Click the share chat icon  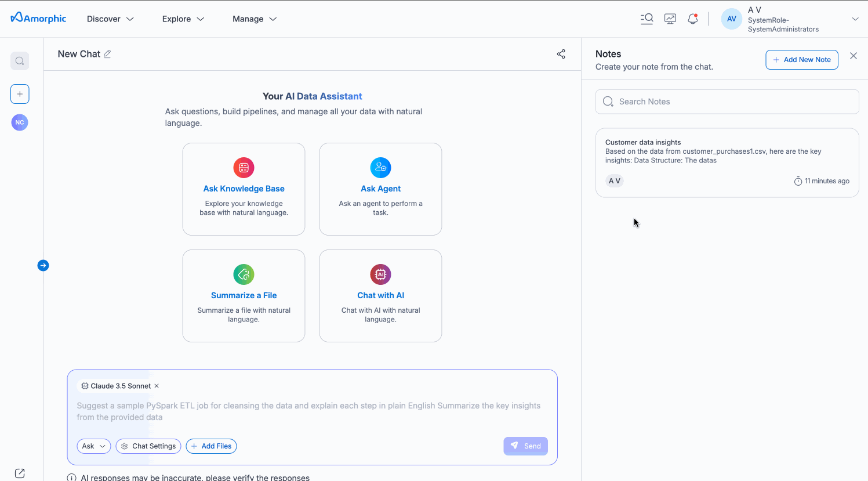coord(561,54)
